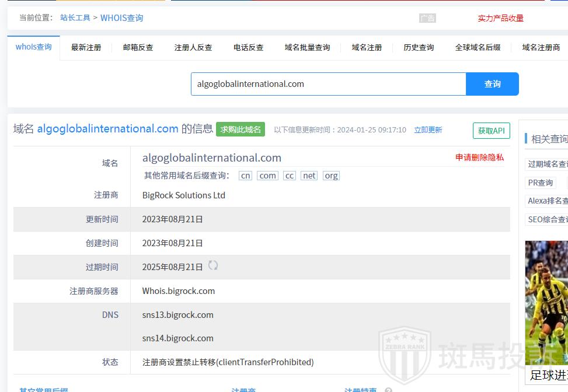Open the 电话反查 tab
The image size is (568, 392).
pyautogui.click(x=248, y=47)
